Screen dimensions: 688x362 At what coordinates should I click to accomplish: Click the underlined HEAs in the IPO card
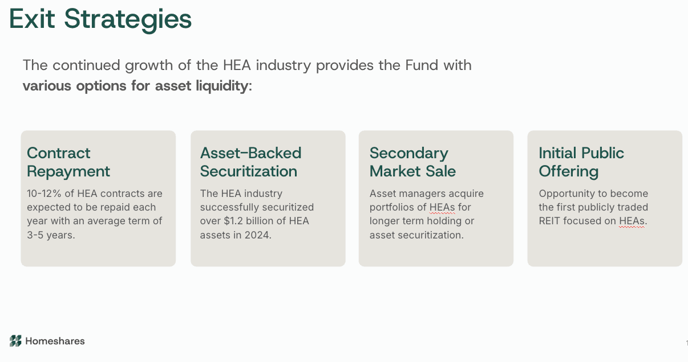coord(632,221)
